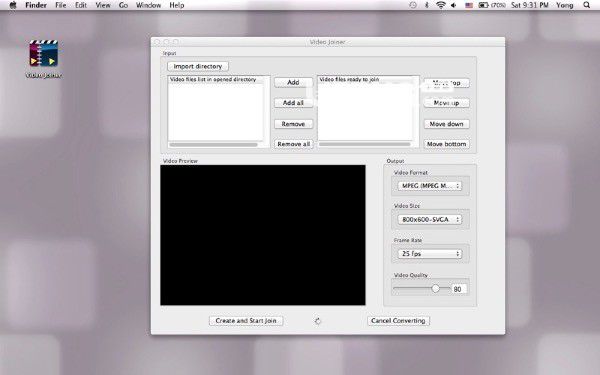The width and height of the screenshot is (600, 375).
Task: Click the Add button
Action: 293,82
